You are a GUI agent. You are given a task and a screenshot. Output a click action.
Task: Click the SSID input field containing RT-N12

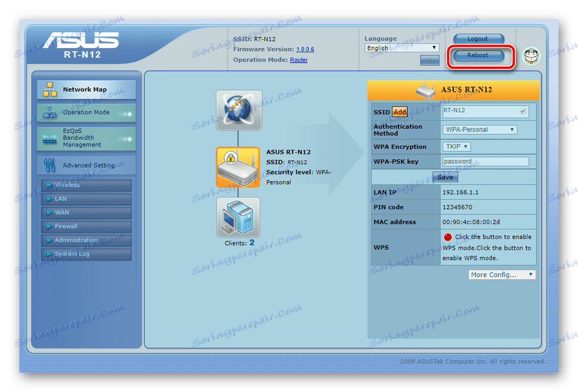[486, 111]
